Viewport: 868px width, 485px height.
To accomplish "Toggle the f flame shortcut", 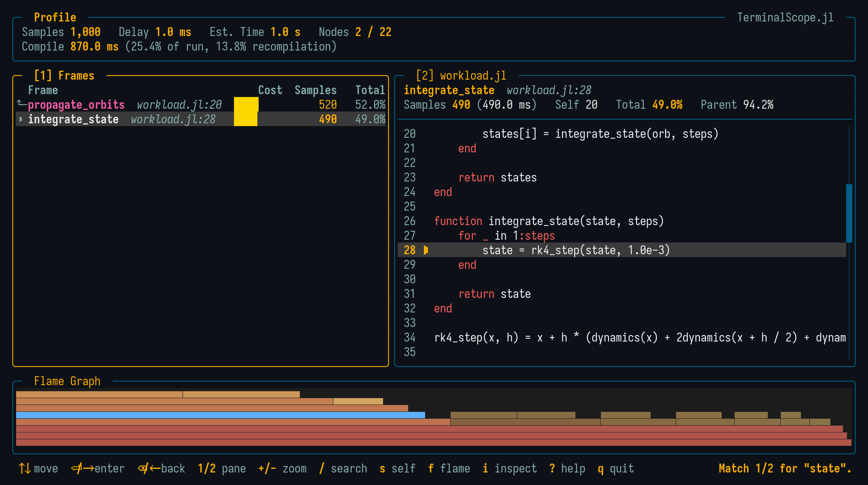I will [449, 468].
